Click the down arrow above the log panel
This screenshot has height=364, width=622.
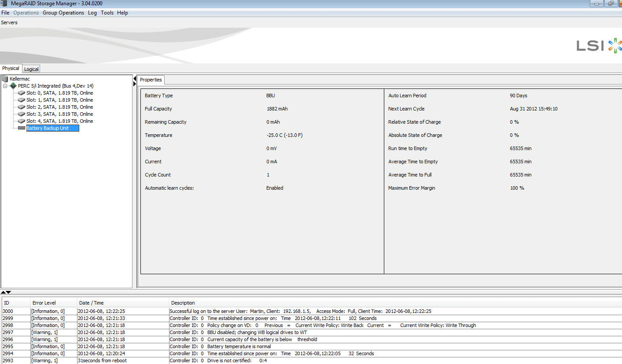coord(8,292)
